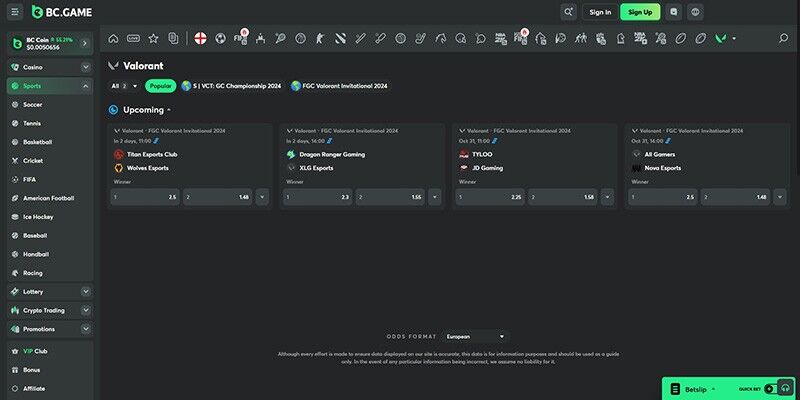Screen dimensions: 800x400
Task: Select FGC Valorant Invitational 2024 filter
Action: (x=339, y=86)
